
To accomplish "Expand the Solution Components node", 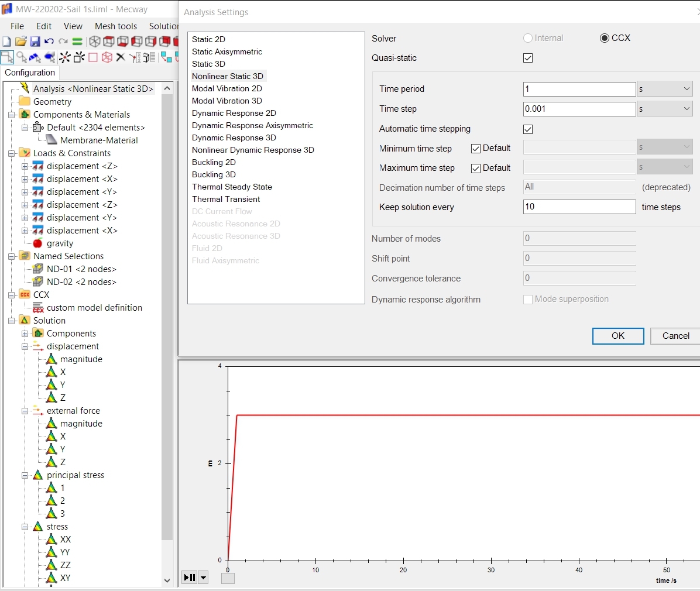I will 25,334.
